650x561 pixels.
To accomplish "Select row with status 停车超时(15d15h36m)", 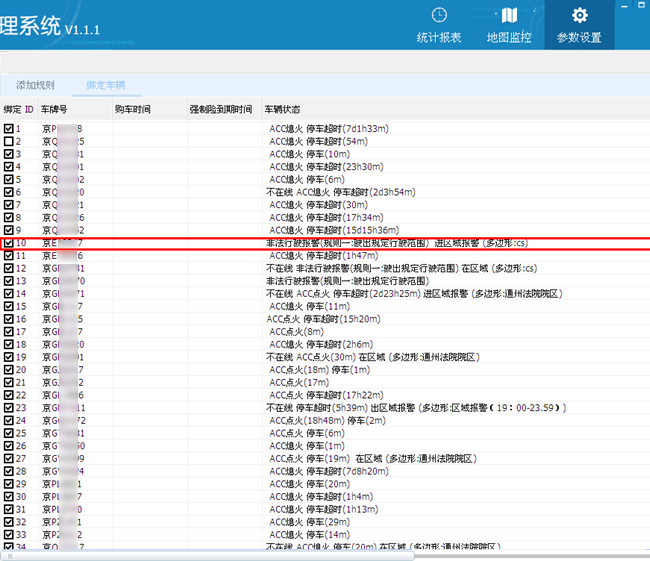I will click(341, 230).
